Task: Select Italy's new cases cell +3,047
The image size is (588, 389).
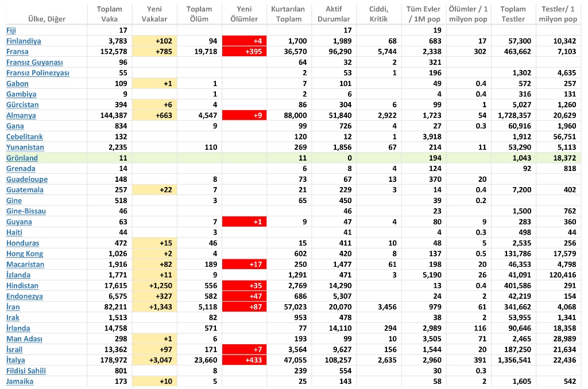Action: pyautogui.click(x=154, y=360)
